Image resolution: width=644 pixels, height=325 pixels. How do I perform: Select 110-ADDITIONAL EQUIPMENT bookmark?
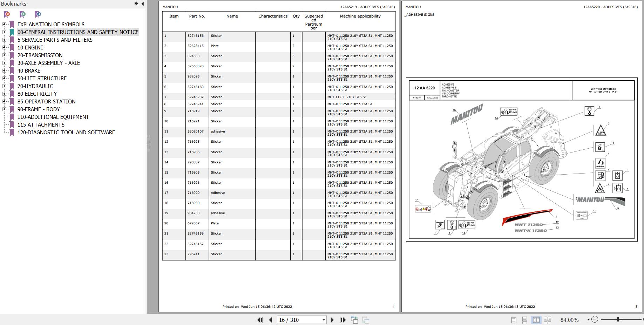tap(53, 117)
